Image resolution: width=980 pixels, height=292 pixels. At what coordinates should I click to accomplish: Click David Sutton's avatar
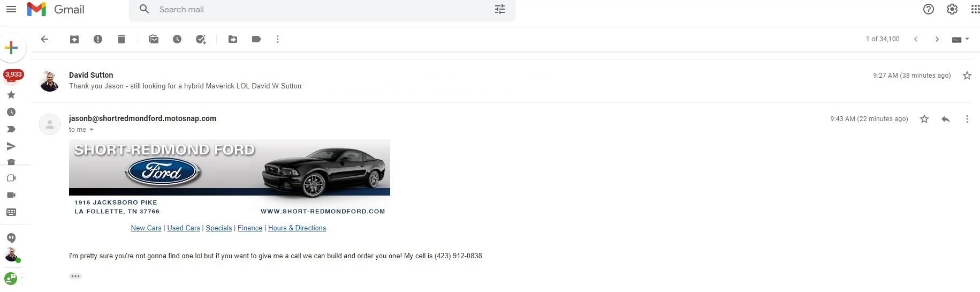(49, 81)
